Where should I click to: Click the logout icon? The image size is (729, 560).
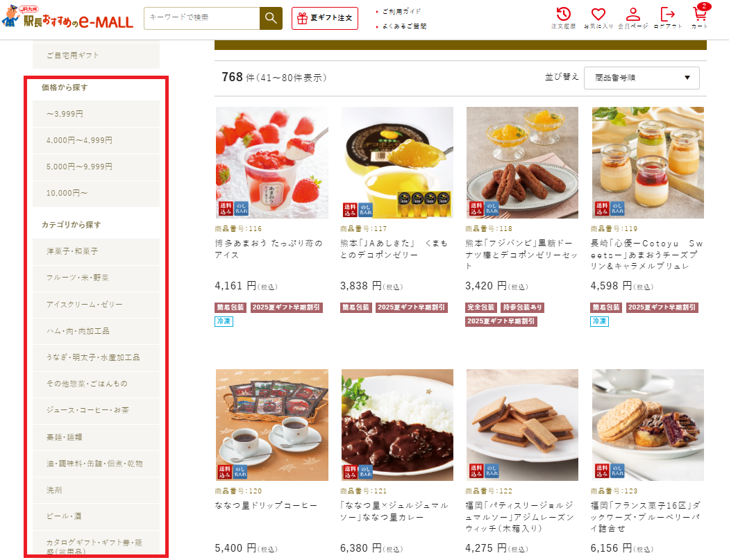[668, 14]
